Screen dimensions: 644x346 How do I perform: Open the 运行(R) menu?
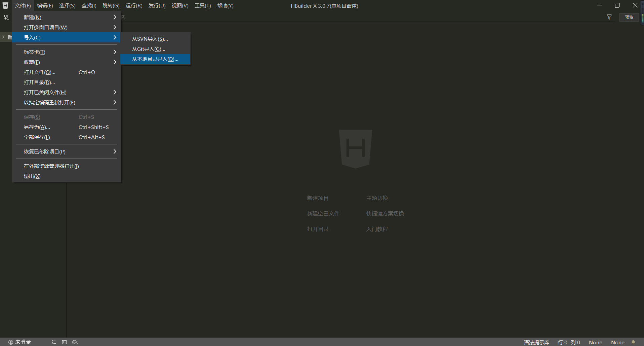point(134,6)
